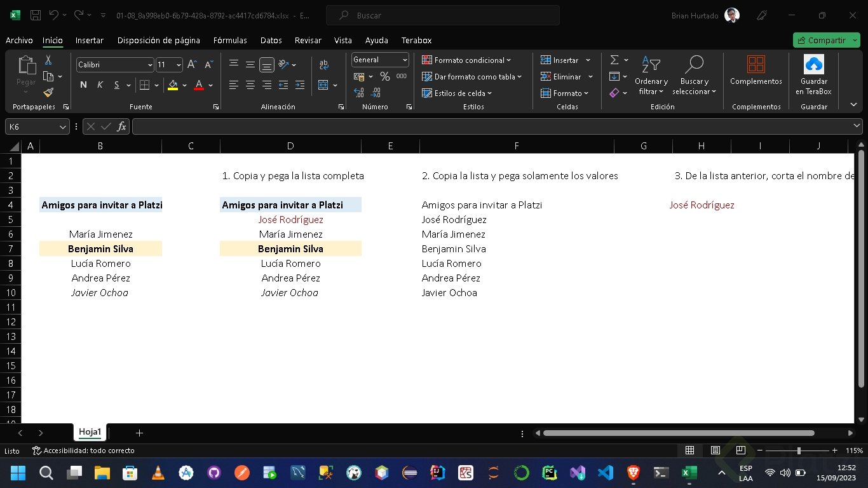The height and width of the screenshot is (488, 868).
Task: Apply the red font color
Action: coord(199,85)
